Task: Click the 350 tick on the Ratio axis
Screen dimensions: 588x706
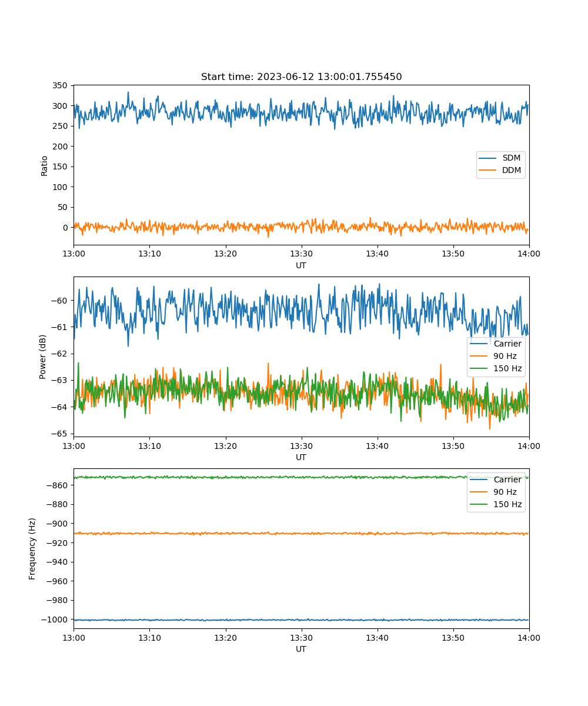Action: [x=59, y=85]
